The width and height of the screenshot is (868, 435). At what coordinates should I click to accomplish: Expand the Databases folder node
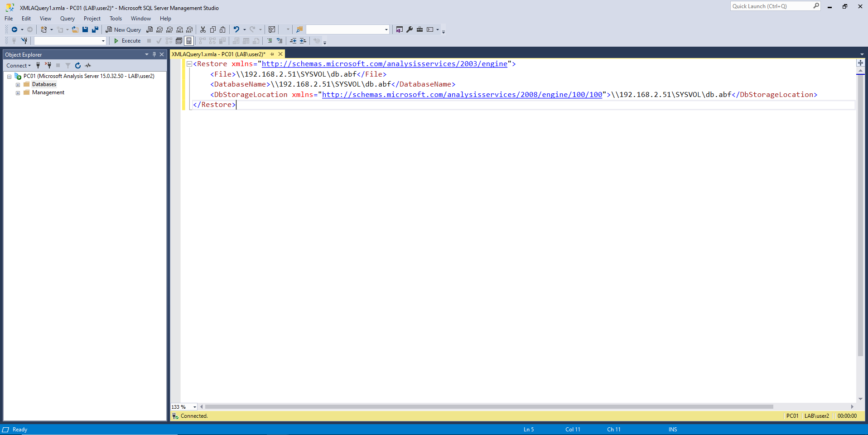point(18,85)
